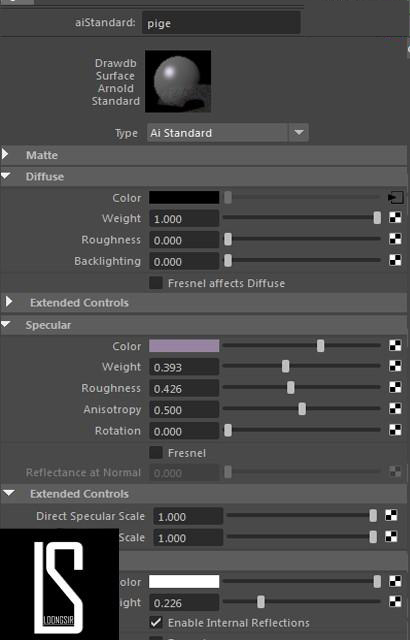This screenshot has width=410, height=640.
Task: Click the Specular Color checker map button
Action: [x=395, y=346]
